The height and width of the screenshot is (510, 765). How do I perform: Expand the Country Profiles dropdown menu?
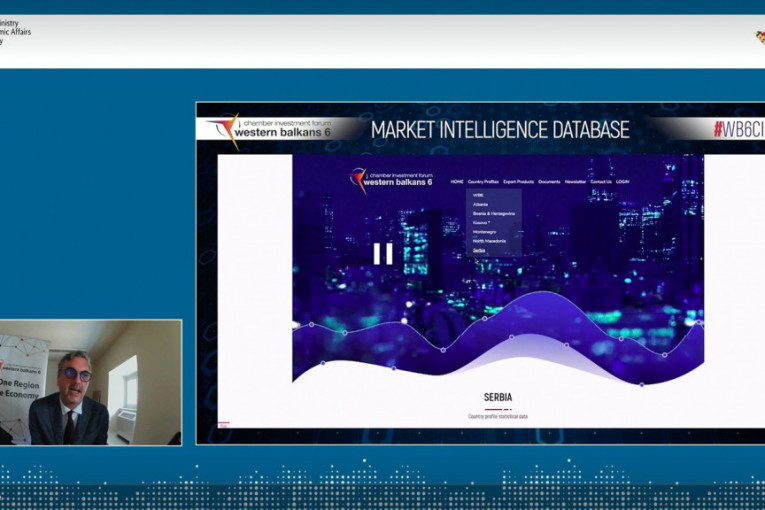tap(483, 182)
